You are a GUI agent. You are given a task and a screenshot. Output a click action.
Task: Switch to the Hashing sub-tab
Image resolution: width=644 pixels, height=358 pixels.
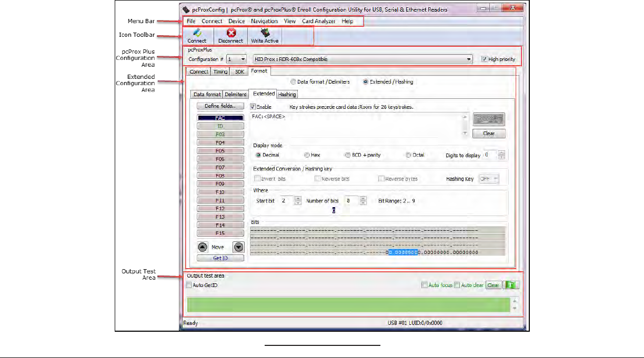(287, 95)
